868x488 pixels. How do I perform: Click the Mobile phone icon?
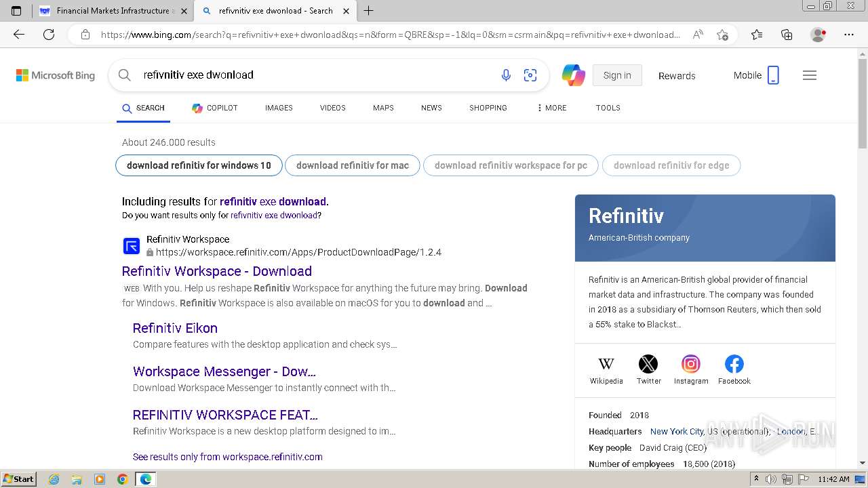[x=773, y=75]
